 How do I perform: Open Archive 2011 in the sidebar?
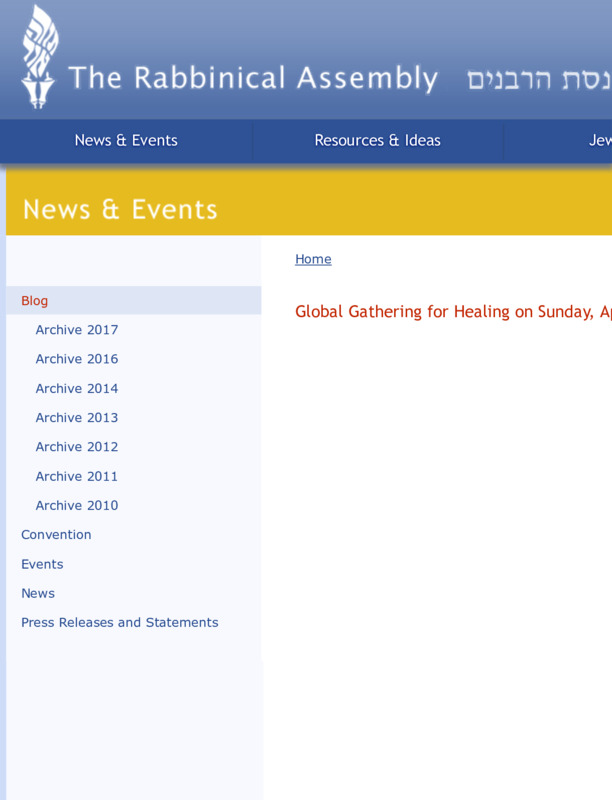click(x=77, y=477)
